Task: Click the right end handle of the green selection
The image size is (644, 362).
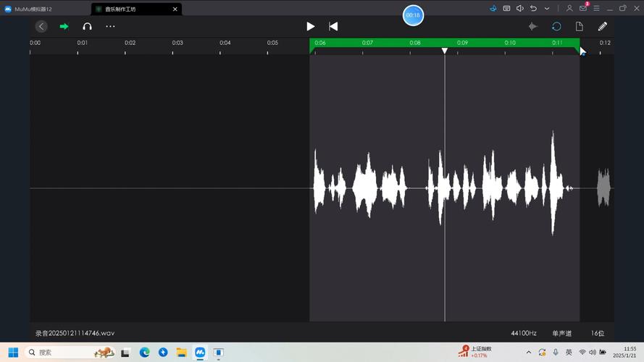Action: (581, 50)
